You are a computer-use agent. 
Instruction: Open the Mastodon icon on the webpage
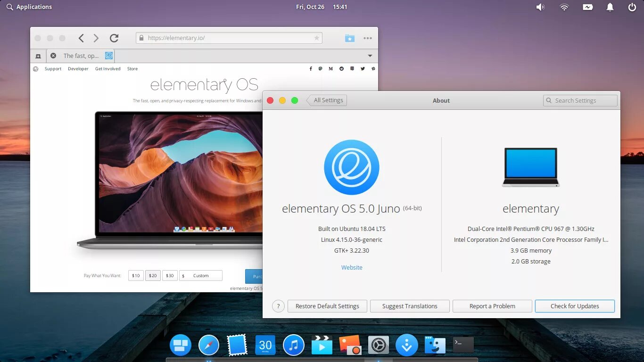pos(321,69)
